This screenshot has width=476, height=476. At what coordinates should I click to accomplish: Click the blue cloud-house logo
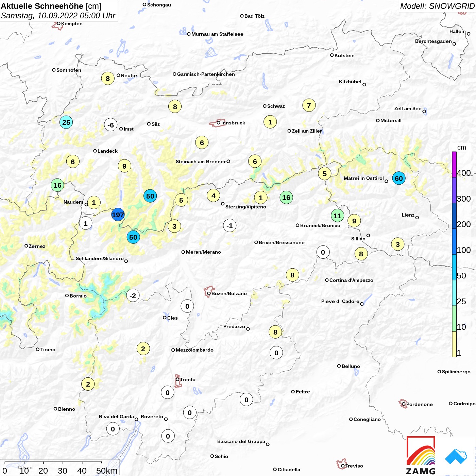pos(456,456)
